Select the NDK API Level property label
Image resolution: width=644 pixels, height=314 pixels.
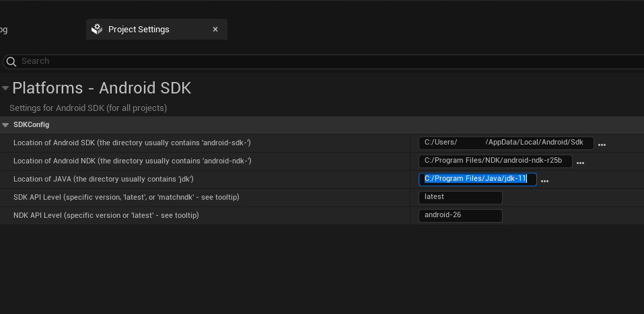106,215
